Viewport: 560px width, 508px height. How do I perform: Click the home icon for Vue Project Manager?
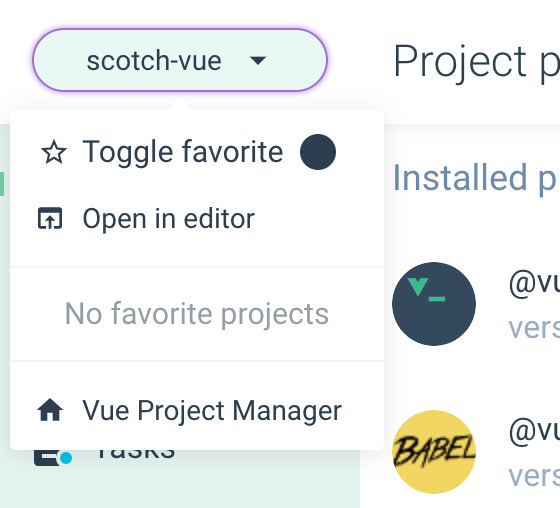coord(50,410)
